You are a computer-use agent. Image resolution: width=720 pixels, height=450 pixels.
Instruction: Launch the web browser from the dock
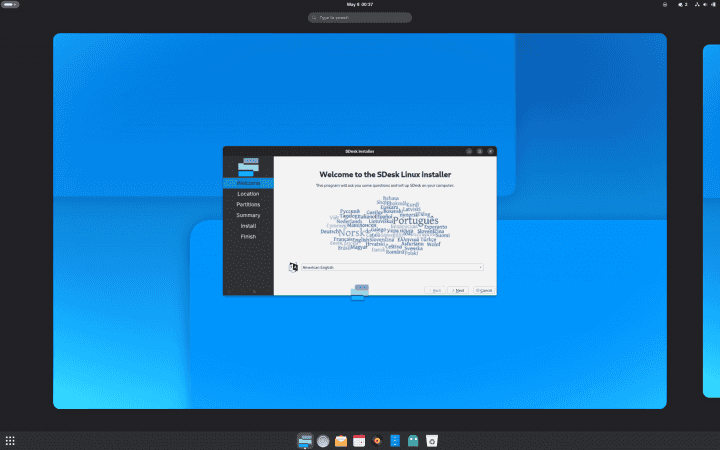pyautogui.click(x=323, y=441)
